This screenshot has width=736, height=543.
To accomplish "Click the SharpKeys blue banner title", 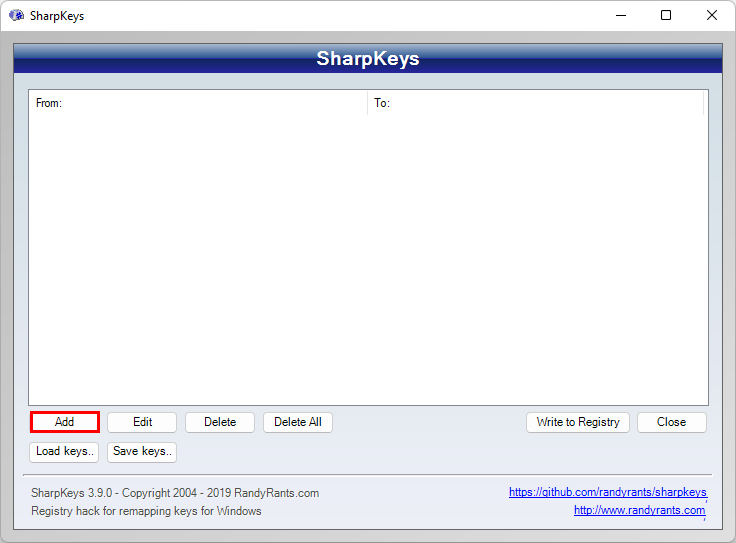I will 368,59.
